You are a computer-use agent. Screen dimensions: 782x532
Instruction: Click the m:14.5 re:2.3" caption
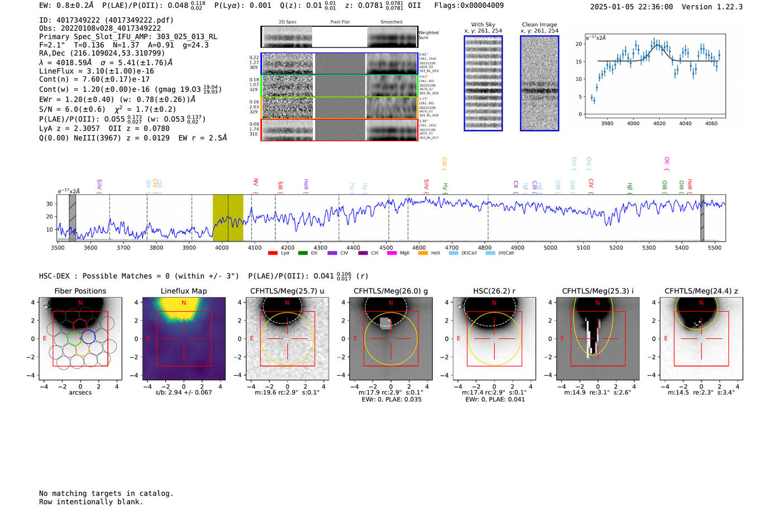point(701,392)
